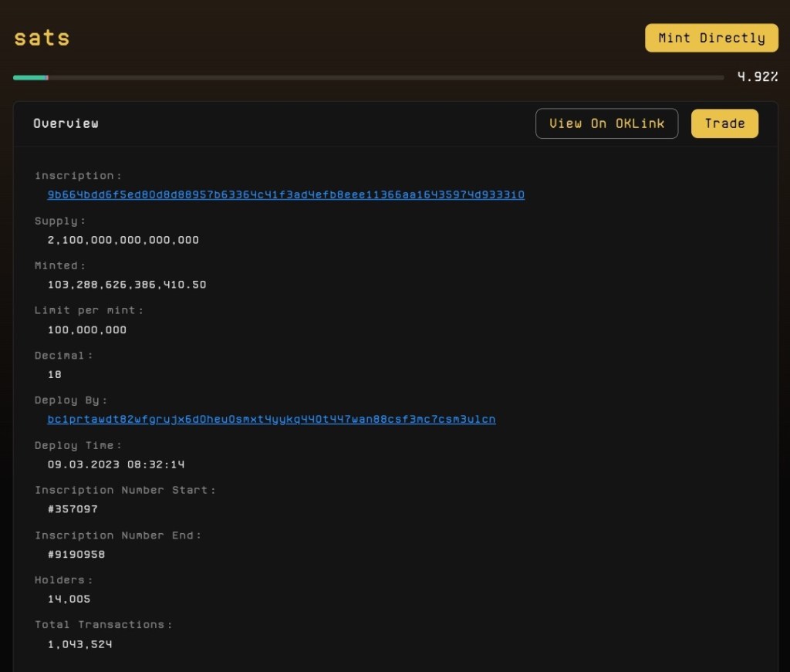Screen dimensions: 790x672
Task: Click the 4.92% progress percentage
Action: (x=757, y=76)
